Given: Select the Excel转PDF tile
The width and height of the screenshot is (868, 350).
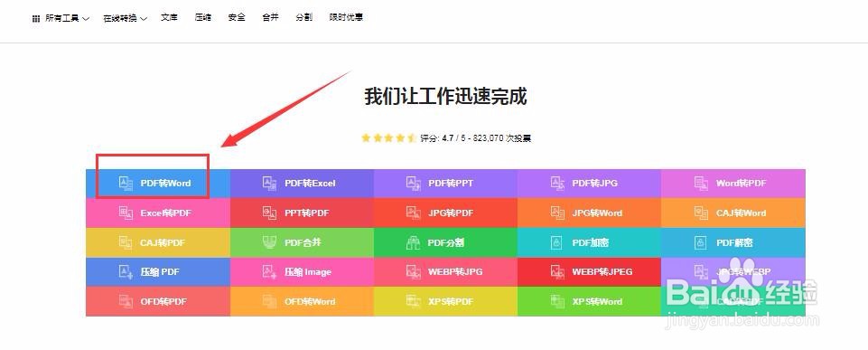Looking at the screenshot, I should click(x=158, y=213).
